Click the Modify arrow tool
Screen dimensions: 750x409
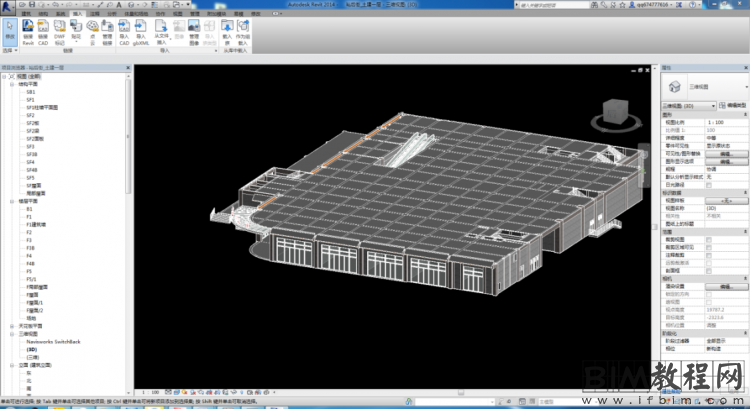pos(9,29)
